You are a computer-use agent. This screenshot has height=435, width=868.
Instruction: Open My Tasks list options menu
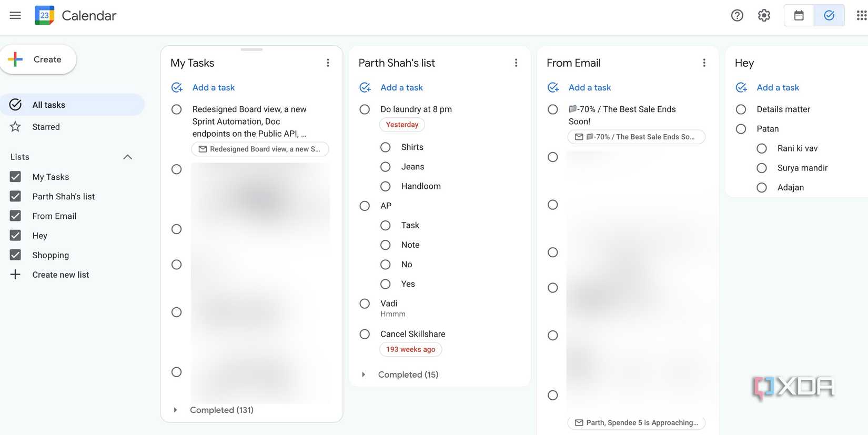click(x=328, y=63)
